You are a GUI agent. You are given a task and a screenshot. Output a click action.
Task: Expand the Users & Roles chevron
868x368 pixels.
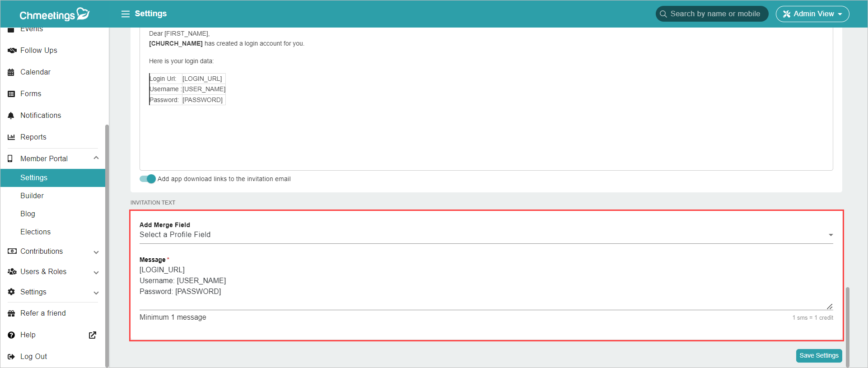[96, 272]
